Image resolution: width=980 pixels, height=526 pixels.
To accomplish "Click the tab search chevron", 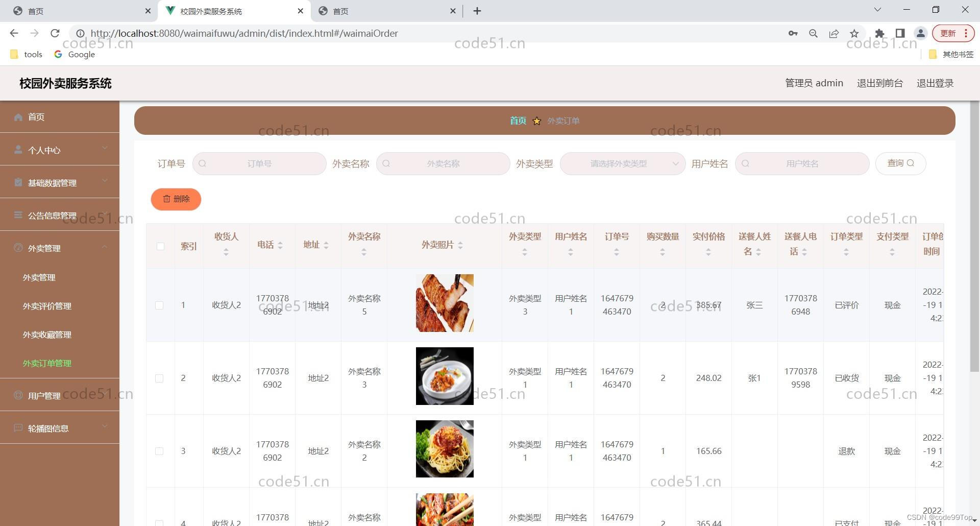I will click(877, 9).
